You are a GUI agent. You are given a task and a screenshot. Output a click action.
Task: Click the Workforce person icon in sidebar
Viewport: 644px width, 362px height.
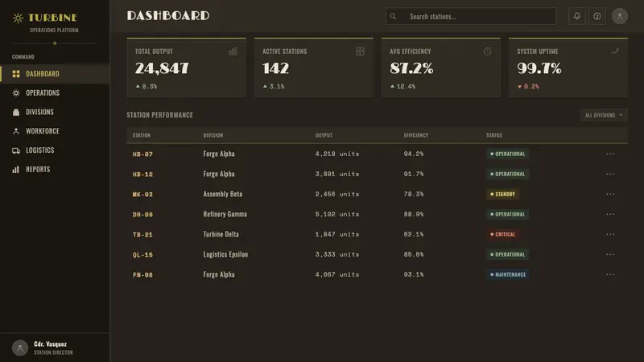(16, 131)
